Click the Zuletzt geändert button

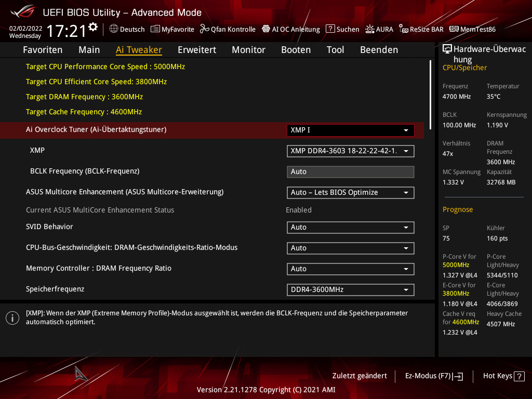coord(360,376)
